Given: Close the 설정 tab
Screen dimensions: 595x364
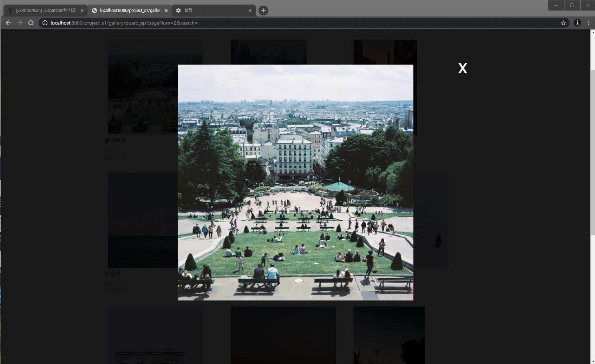Looking at the screenshot, I should (250, 11).
